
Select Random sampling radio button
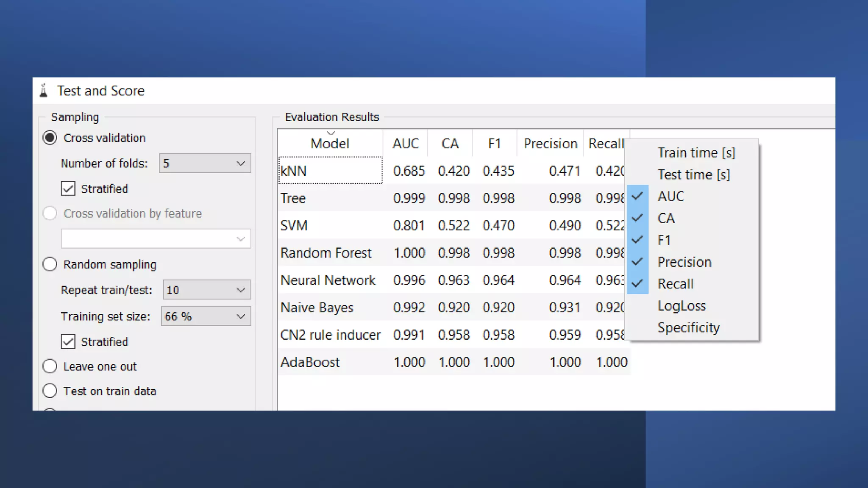point(50,264)
